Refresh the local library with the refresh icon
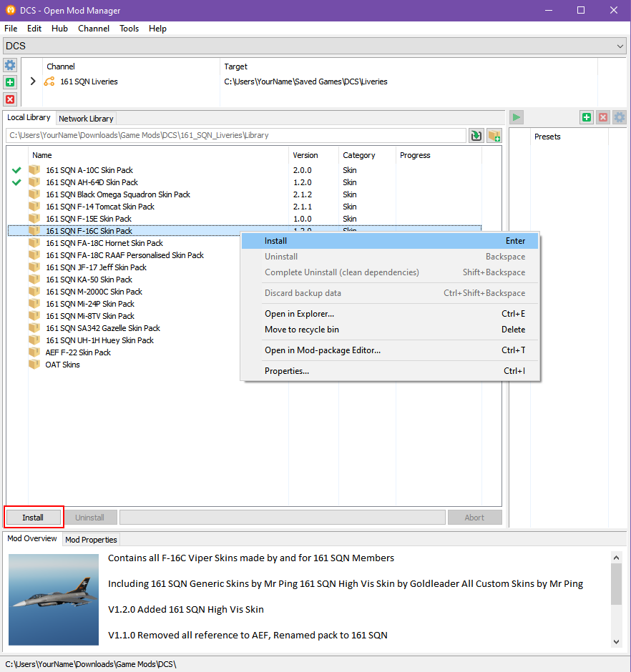 coord(476,135)
